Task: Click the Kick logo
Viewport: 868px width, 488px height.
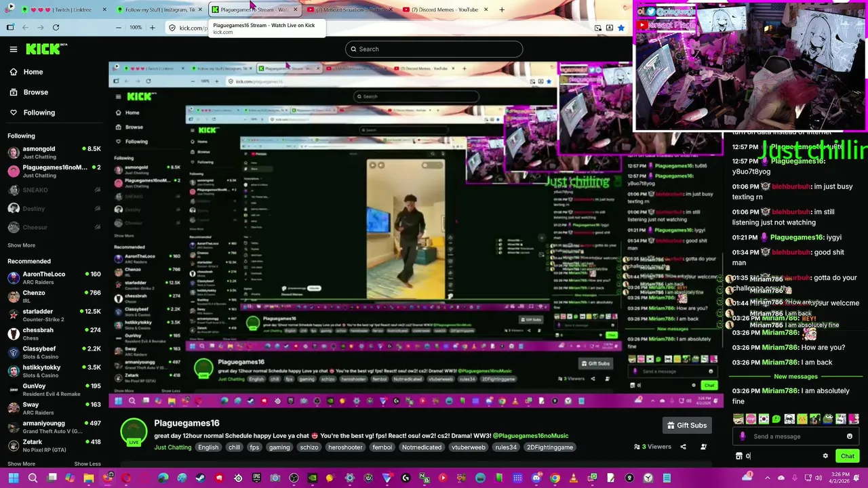Action: (x=45, y=49)
